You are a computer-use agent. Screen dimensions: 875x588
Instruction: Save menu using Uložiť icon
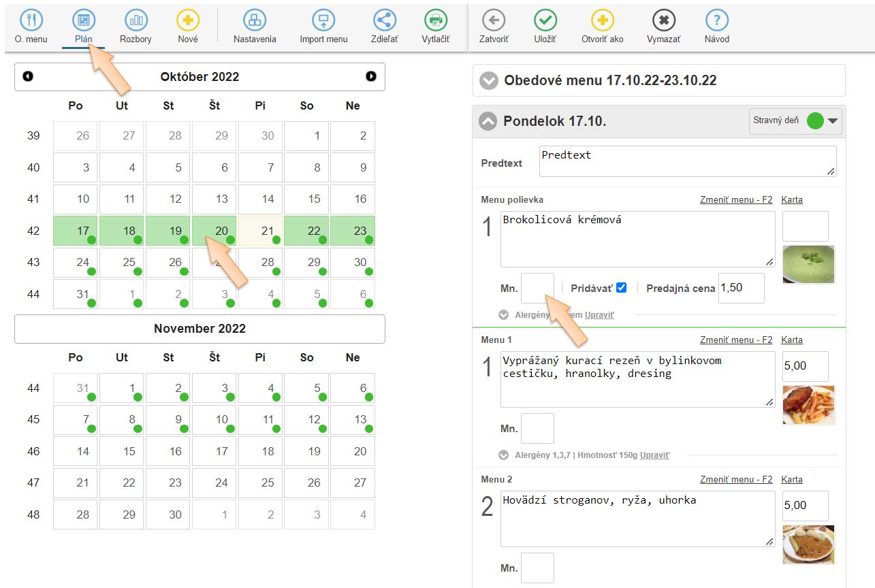545,22
